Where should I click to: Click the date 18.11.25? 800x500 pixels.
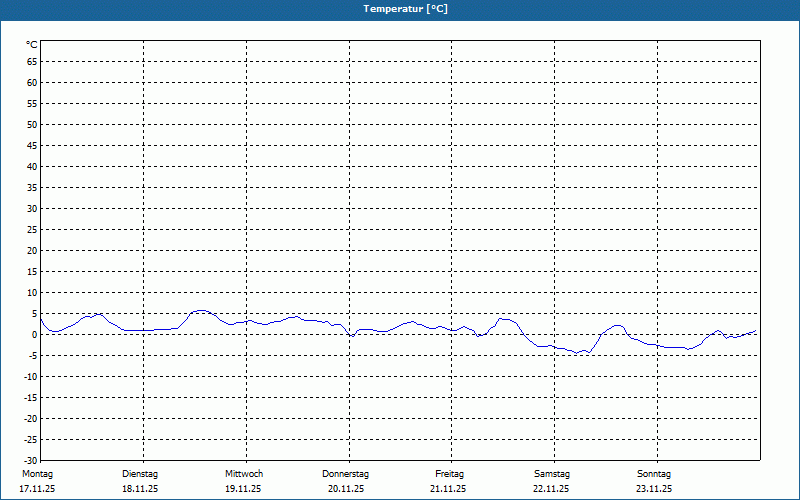140,489
